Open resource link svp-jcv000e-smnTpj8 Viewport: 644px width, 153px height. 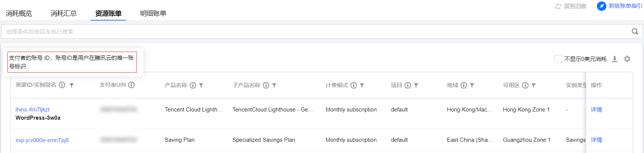pos(42,140)
